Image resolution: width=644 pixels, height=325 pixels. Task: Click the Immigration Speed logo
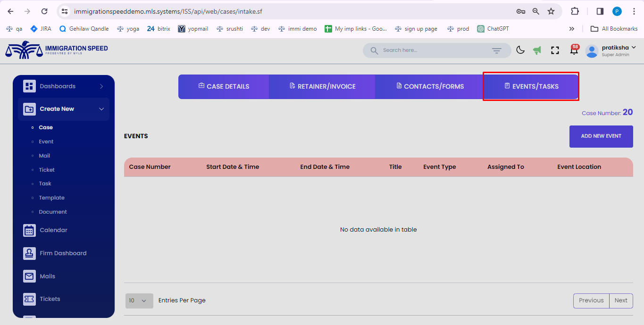[x=56, y=50]
